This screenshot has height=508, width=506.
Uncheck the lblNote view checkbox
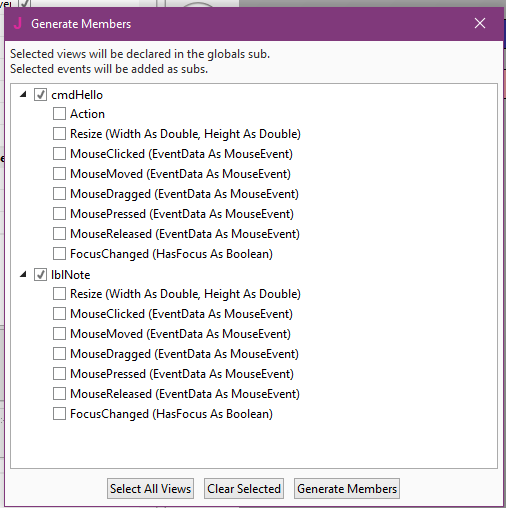[x=40, y=275]
